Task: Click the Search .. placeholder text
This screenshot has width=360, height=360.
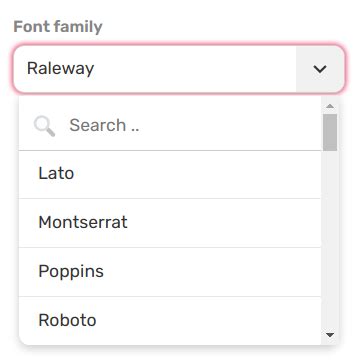Action: pos(104,125)
